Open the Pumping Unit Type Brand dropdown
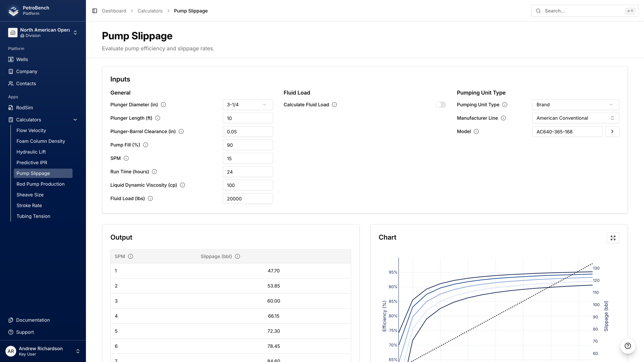Screen dimensions: 644x362 [x=575, y=105]
